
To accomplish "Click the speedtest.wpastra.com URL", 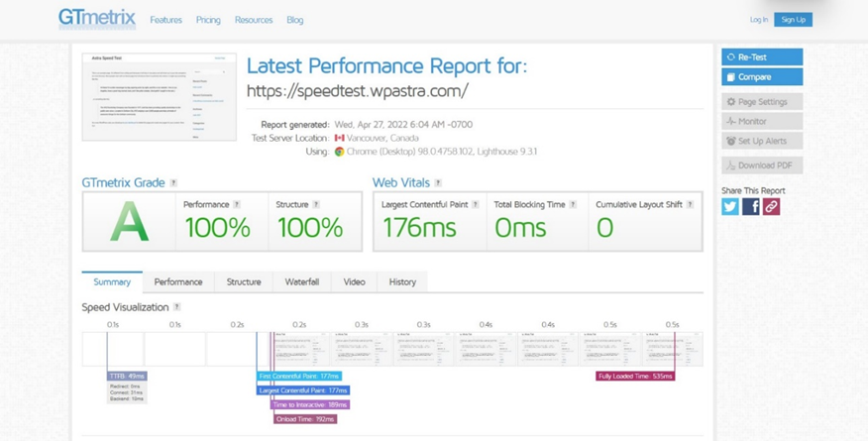I will [358, 91].
